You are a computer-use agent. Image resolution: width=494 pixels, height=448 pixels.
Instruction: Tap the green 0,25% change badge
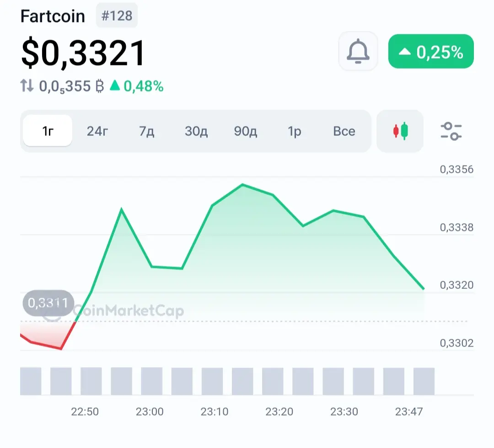click(x=430, y=52)
